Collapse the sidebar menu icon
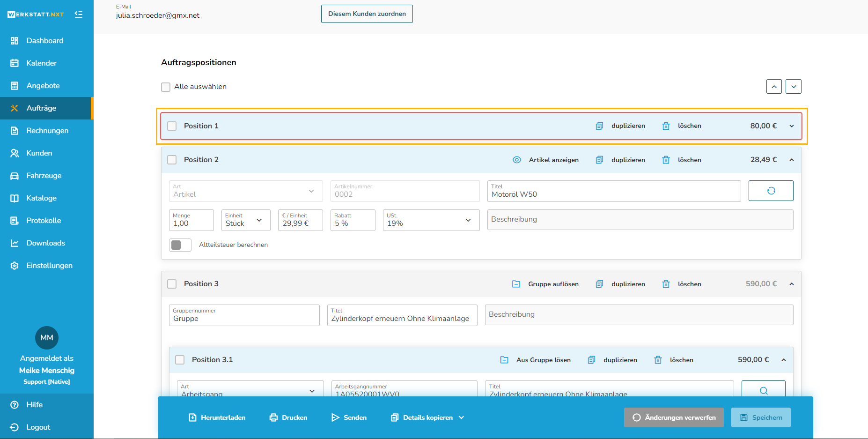Viewport: 868px width, 439px height. (79, 15)
